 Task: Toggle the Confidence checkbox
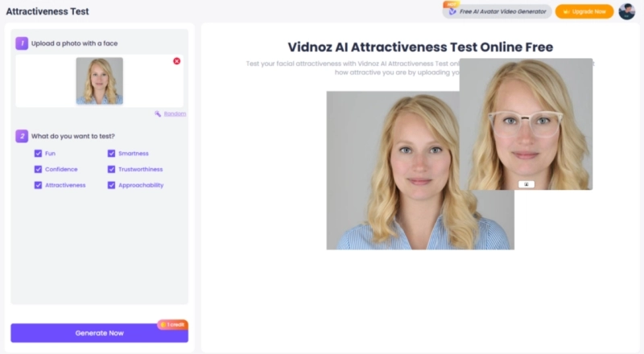[38, 169]
